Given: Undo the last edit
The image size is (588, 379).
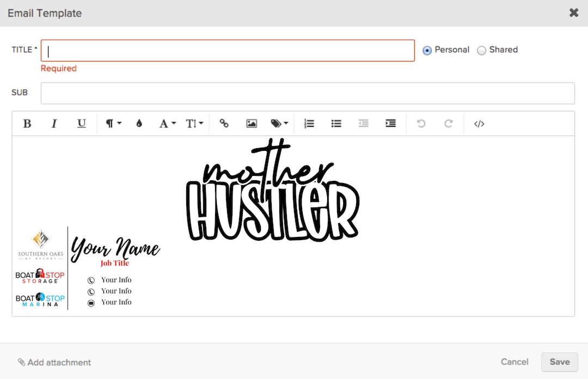Looking at the screenshot, I should pos(421,124).
